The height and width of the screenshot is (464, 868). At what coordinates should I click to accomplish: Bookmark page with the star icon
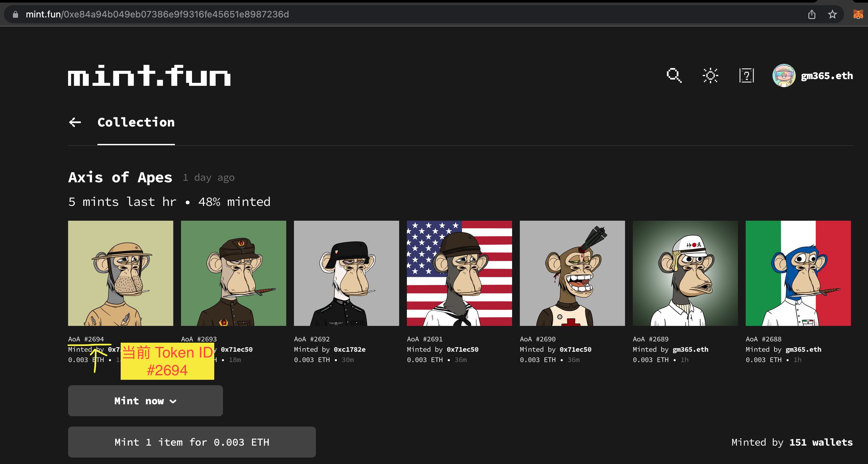pos(832,14)
